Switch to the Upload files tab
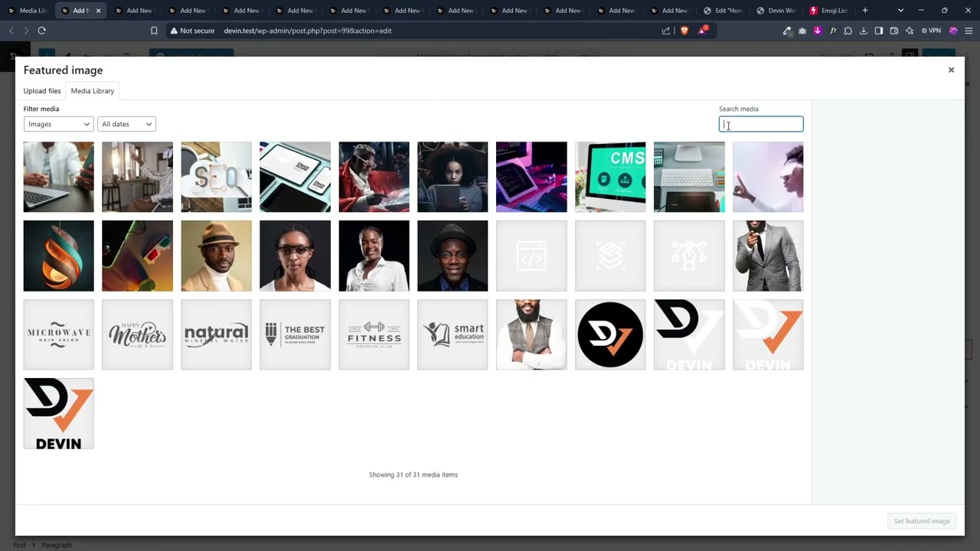 coord(42,91)
